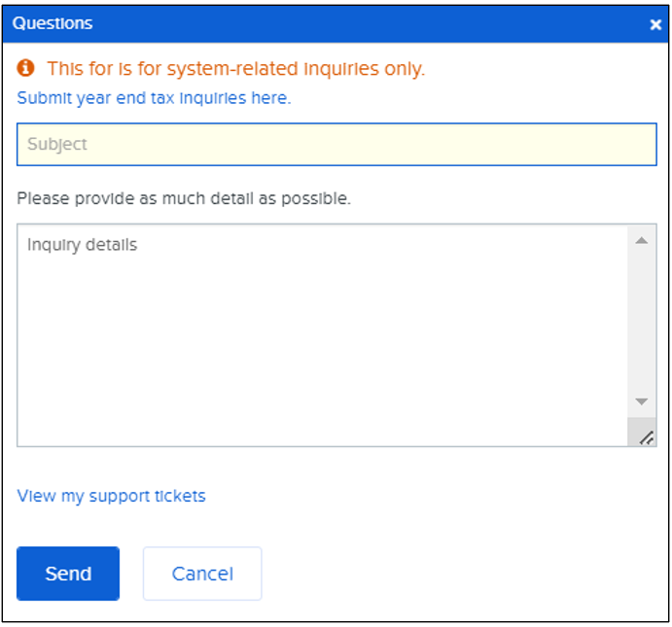Click empty blue header bar beside Questions
This screenshot has height=627, width=672.
(x=370, y=23)
